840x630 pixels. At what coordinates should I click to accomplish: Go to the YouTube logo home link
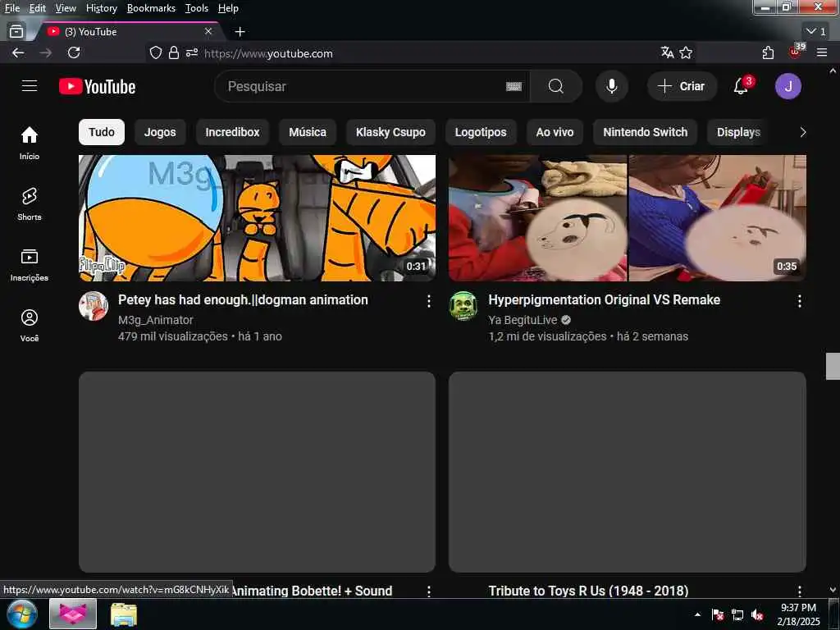click(x=98, y=86)
